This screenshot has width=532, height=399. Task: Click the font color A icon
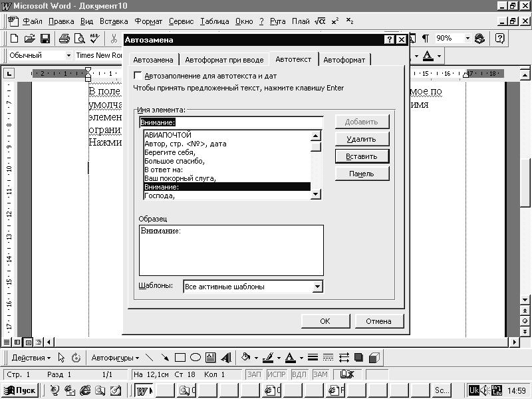(428, 56)
